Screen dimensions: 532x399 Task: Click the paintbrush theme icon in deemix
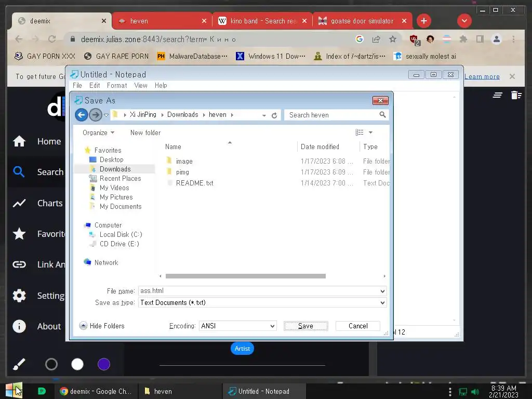(19, 364)
